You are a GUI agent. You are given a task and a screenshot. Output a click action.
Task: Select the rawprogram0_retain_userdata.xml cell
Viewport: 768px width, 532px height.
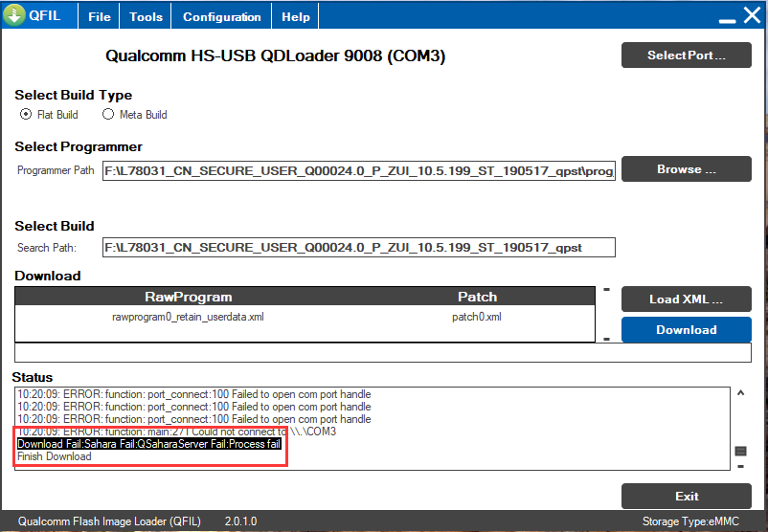(x=188, y=317)
